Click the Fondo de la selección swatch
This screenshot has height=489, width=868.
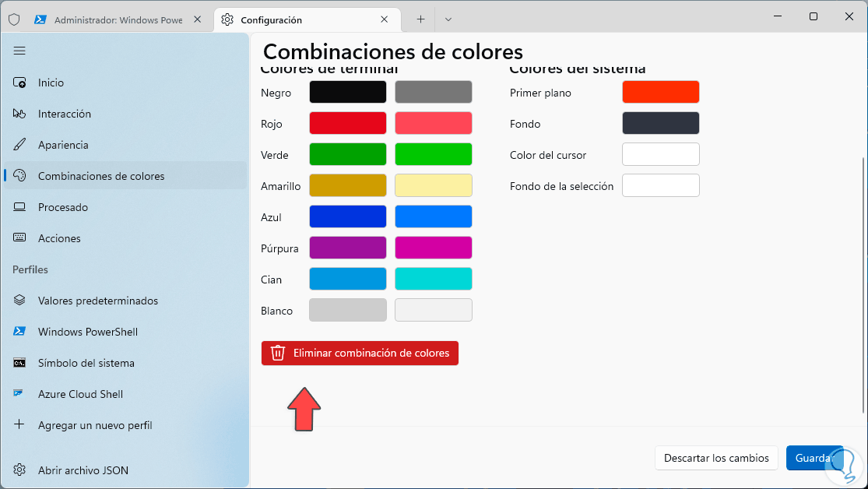coord(660,185)
